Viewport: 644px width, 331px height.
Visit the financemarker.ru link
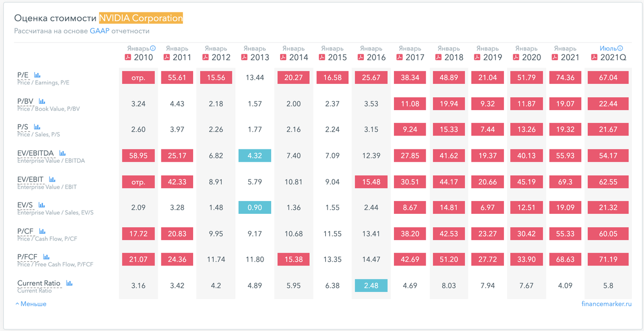point(606,304)
